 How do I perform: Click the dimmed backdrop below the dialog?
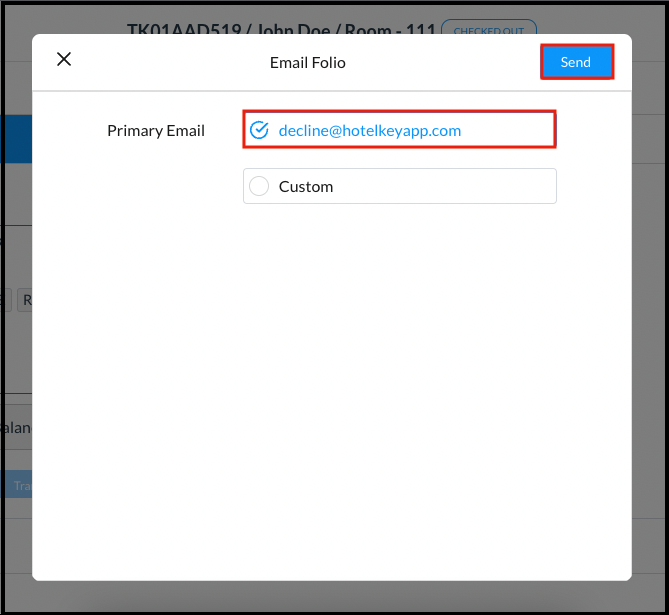pos(330,597)
